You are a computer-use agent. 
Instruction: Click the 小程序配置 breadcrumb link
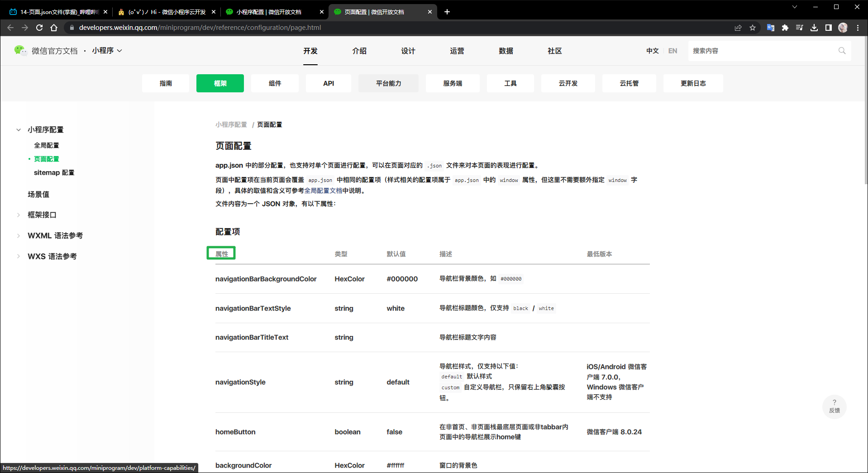coord(231,124)
